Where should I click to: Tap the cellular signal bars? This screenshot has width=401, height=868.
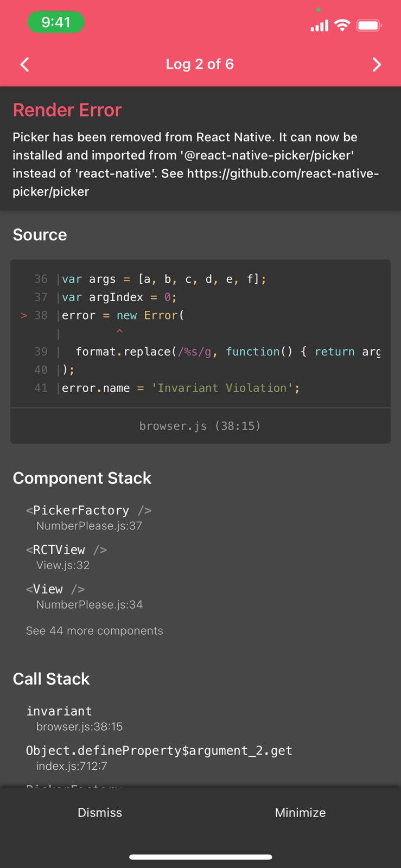(x=319, y=25)
